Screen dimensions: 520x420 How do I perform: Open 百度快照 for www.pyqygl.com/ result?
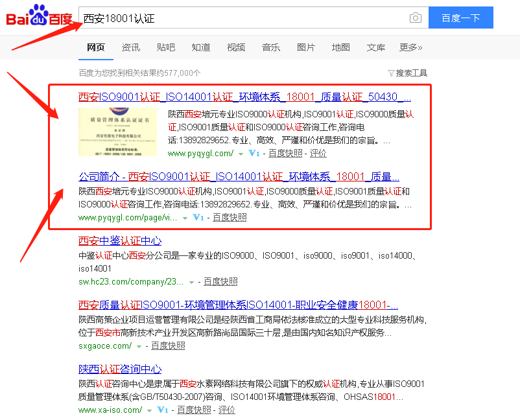coord(285,153)
